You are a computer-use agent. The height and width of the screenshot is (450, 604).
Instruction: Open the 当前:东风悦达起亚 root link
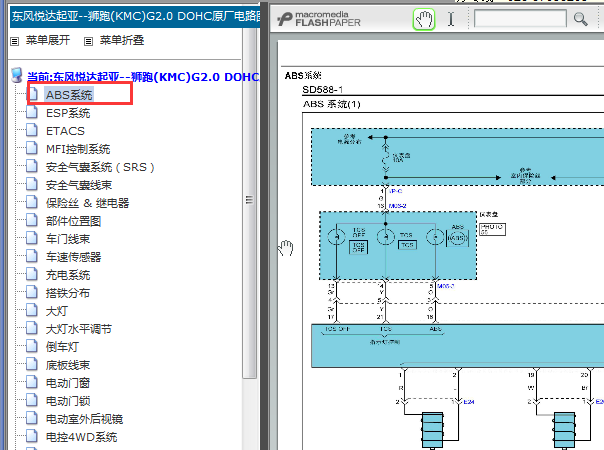pos(143,77)
